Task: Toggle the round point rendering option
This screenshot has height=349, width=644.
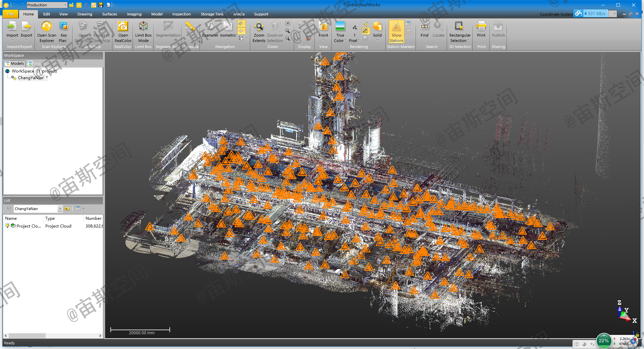Action: pyautogui.click(x=365, y=38)
